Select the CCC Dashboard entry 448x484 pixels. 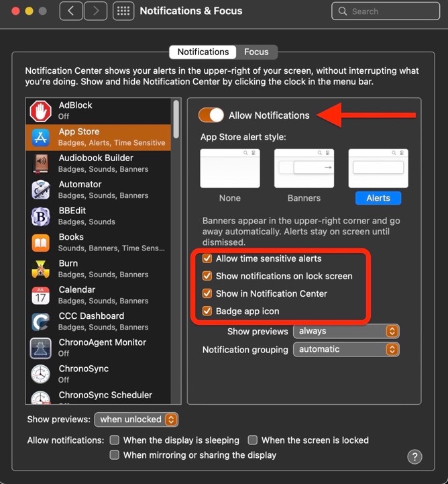[99, 322]
